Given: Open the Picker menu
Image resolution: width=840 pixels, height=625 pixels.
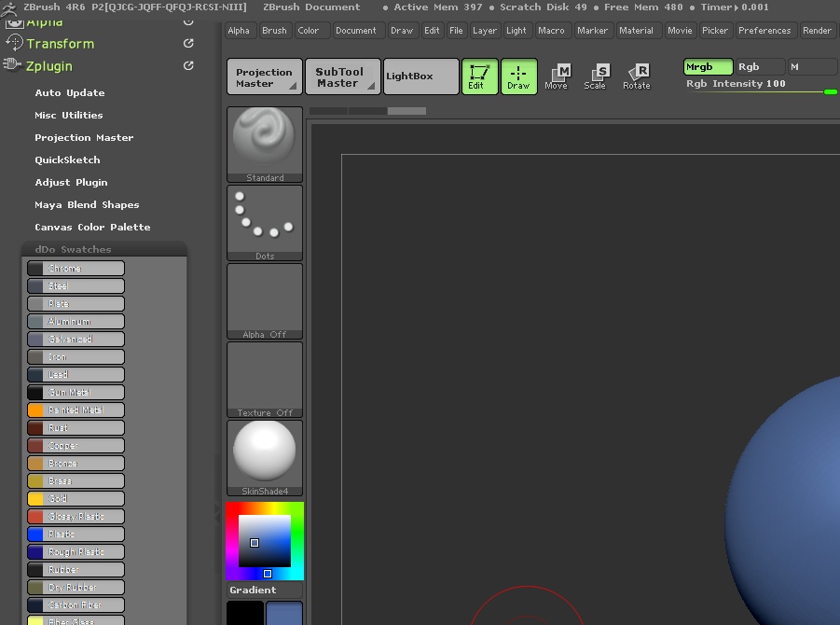Looking at the screenshot, I should click(x=715, y=31).
